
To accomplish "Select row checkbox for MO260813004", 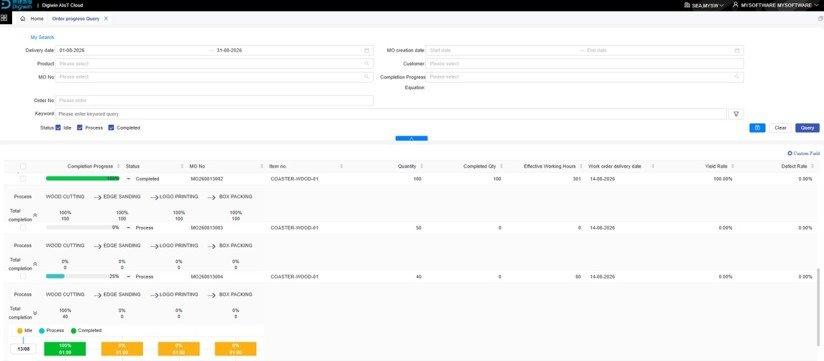I will point(23,276).
